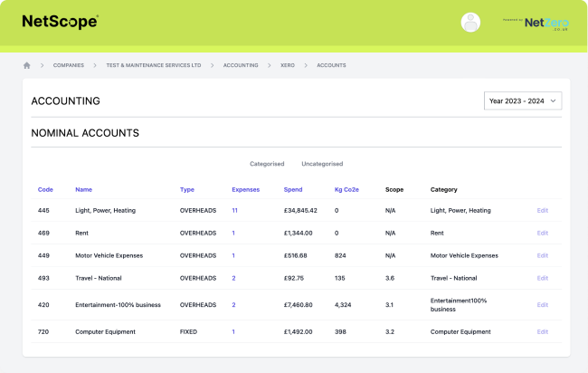
Task: Click spend value £516.68
Action: click(x=296, y=255)
